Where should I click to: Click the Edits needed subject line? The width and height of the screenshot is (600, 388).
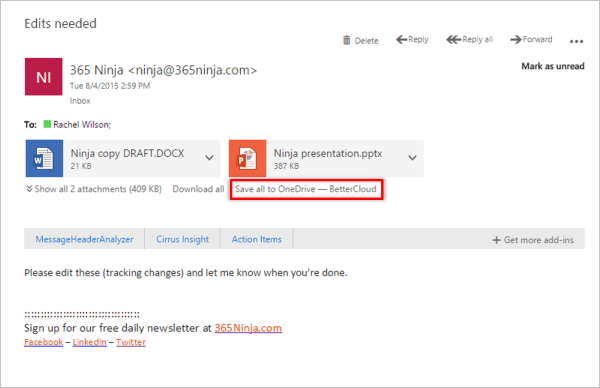(60, 23)
